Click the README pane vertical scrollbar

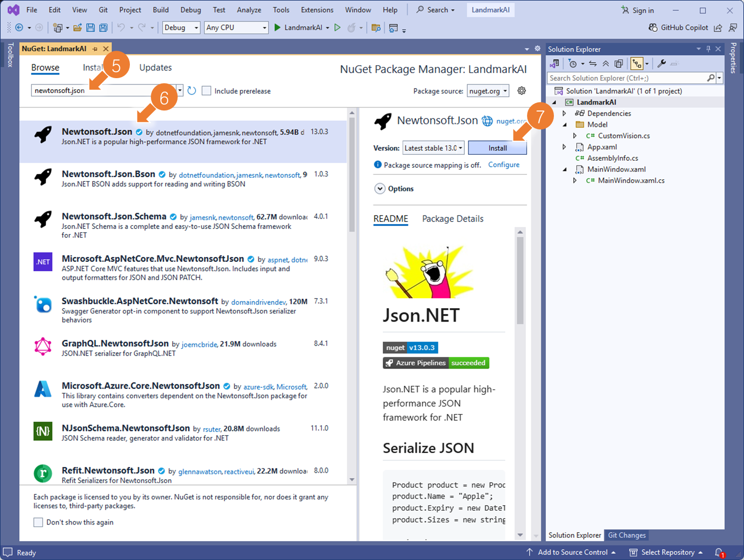tap(520, 280)
